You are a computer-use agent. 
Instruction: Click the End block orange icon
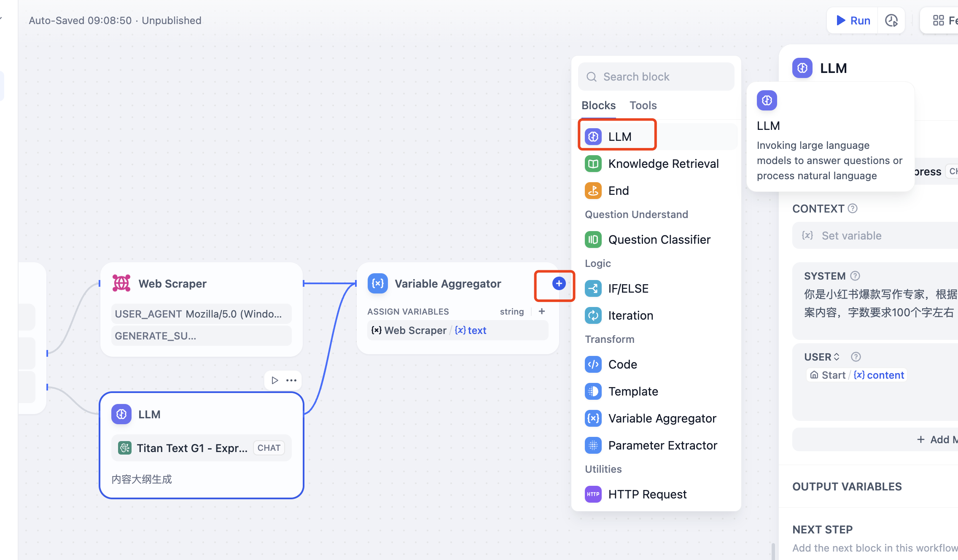click(x=593, y=191)
